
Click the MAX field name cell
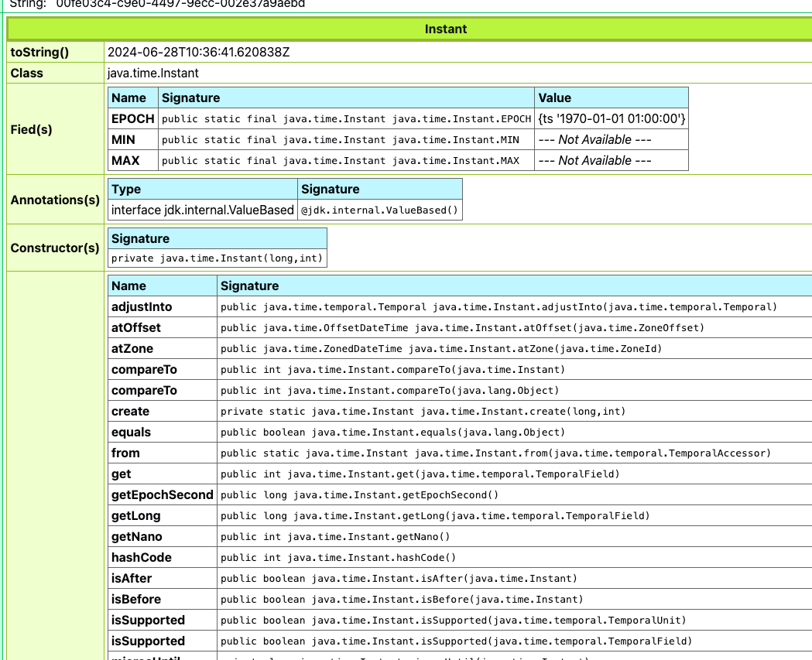pos(125,161)
